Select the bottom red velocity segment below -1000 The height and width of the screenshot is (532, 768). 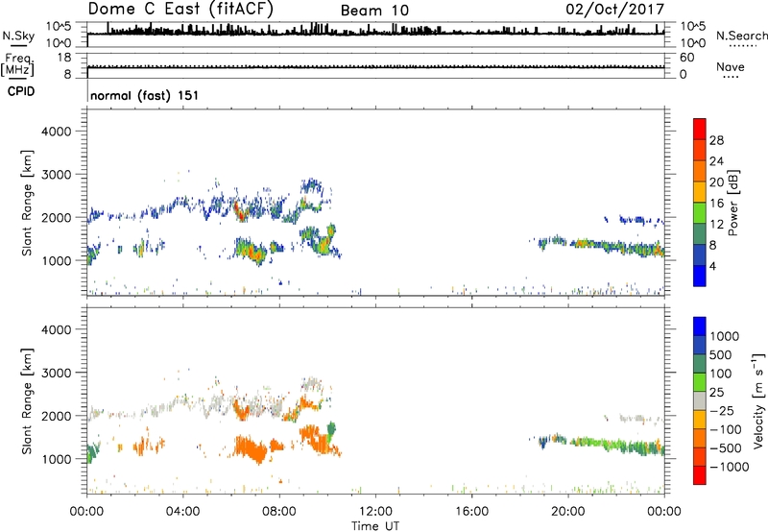point(700,475)
